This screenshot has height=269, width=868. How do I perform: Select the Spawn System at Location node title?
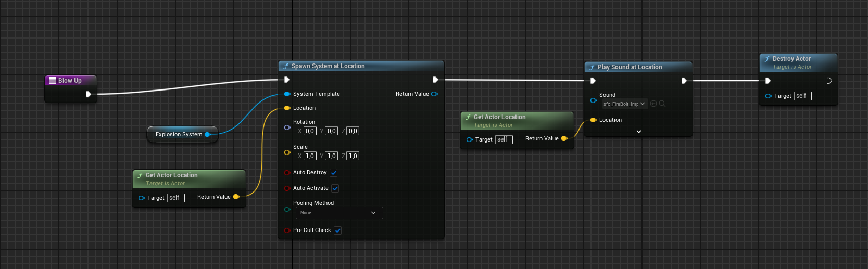pyautogui.click(x=328, y=66)
